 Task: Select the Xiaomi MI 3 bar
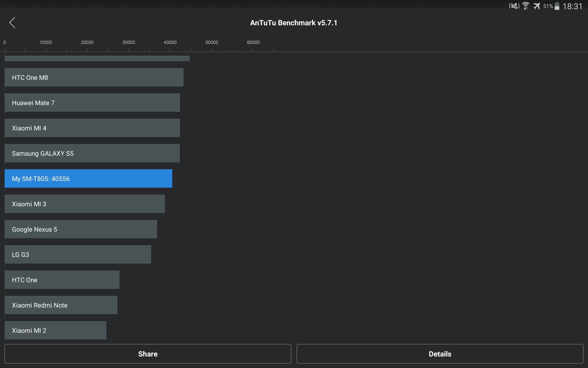pos(85,204)
